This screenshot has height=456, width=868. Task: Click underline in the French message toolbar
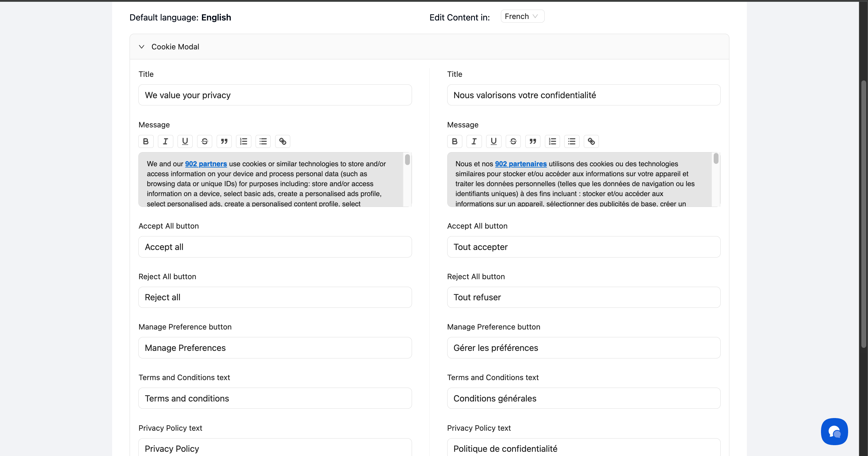point(493,142)
